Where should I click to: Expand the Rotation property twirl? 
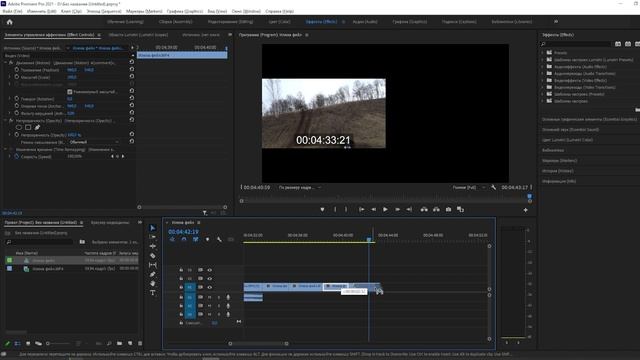click(x=10, y=98)
